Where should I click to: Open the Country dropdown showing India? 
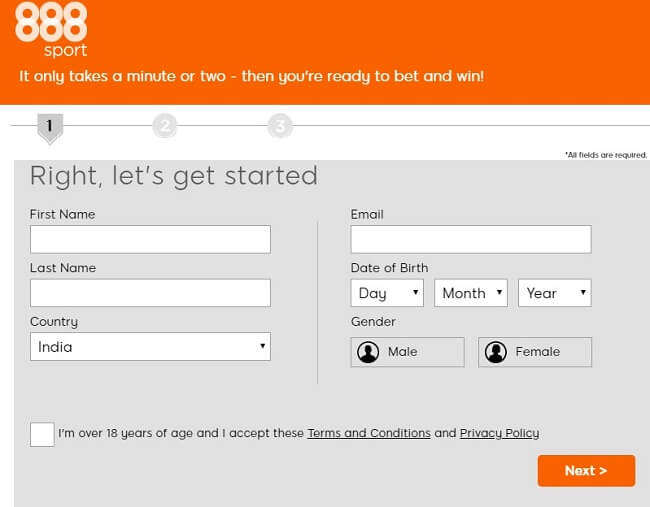150,346
